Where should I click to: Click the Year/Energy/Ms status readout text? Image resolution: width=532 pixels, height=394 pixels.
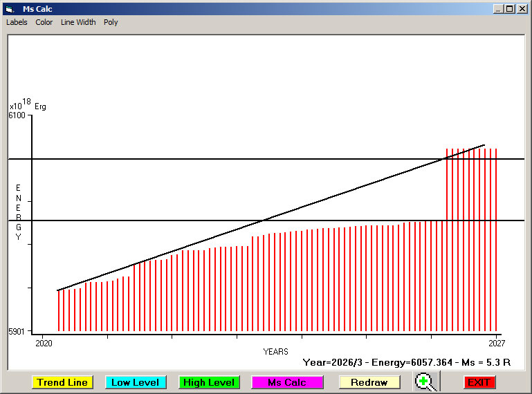[x=407, y=362]
